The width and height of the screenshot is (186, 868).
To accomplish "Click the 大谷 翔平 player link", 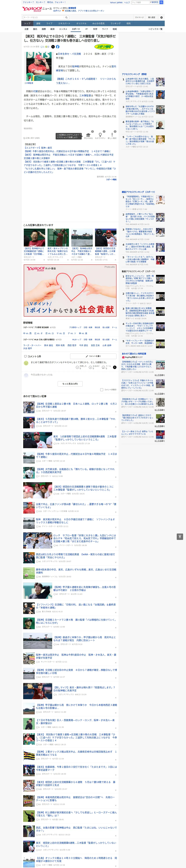I will 28,348.
